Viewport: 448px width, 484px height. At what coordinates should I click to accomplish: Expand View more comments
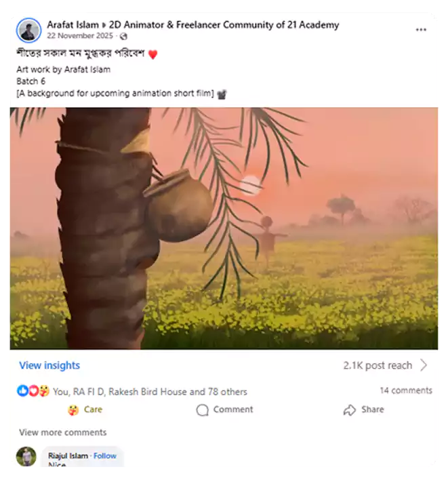(62, 432)
